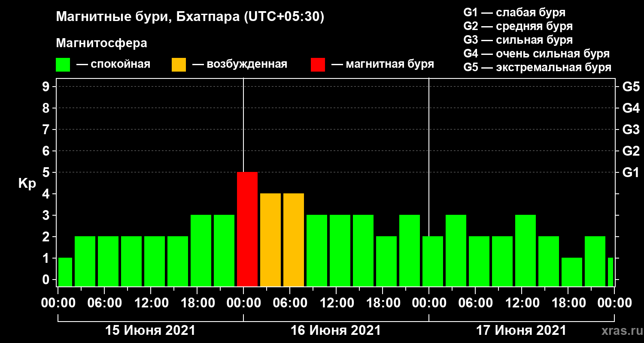Click the 'G4' label on the right axis

(631, 108)
